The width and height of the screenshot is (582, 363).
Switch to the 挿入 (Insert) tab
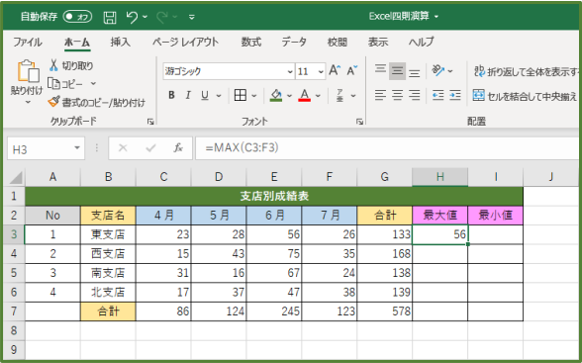120,42
